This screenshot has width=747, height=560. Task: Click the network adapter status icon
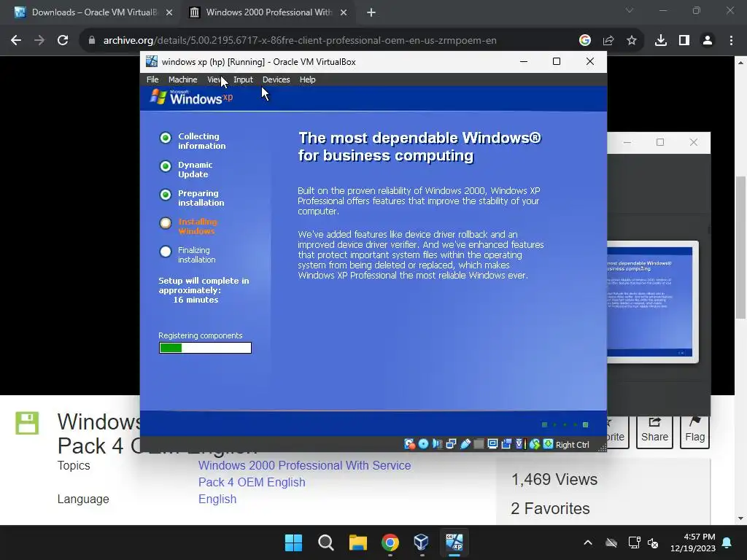click(451, 444)
